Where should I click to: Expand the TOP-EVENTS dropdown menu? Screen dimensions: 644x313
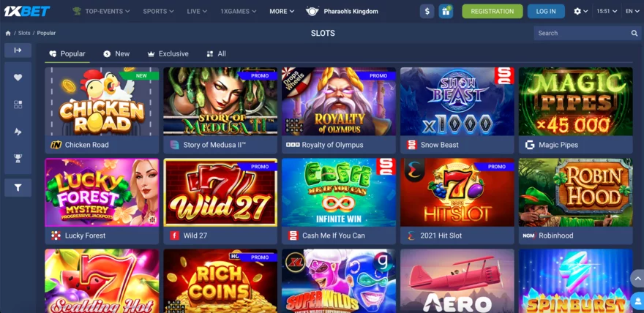point(101,11)
